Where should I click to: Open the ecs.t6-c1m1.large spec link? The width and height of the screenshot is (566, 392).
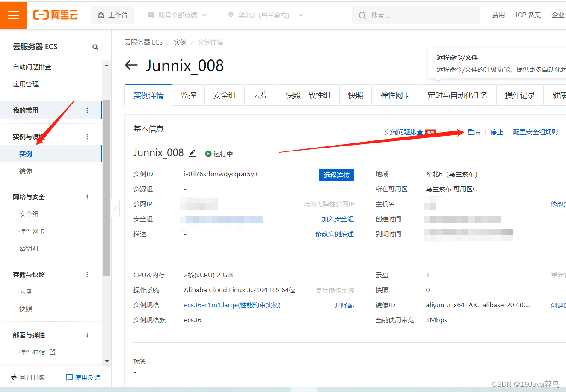(232, 305)
